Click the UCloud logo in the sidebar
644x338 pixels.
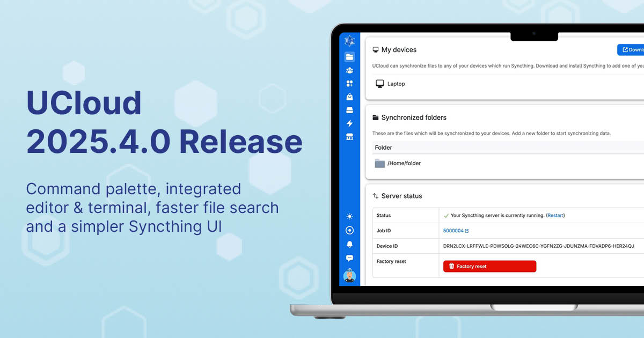tap(349, 41)
